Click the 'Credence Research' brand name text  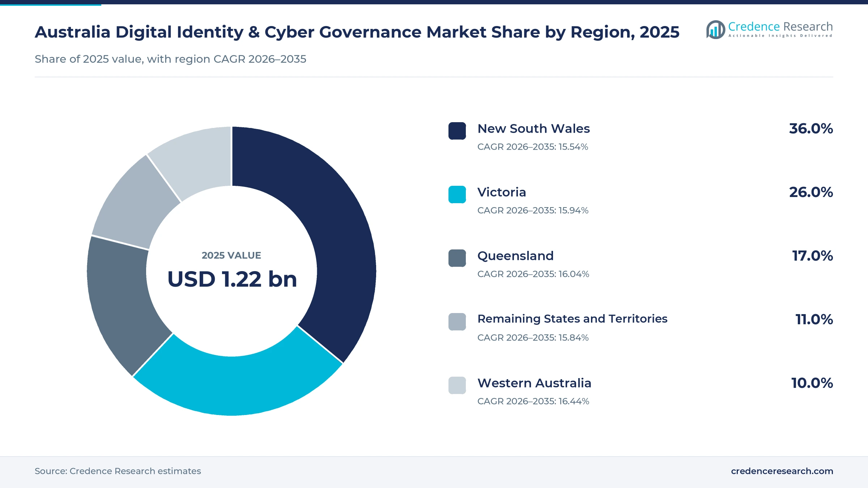pyautogui.click(x=780, y=26)
